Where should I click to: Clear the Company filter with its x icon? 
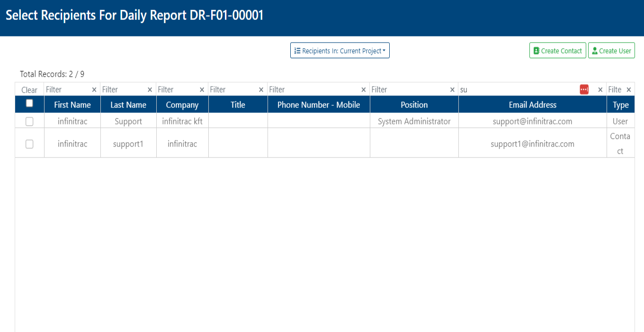tap(202, 90)
